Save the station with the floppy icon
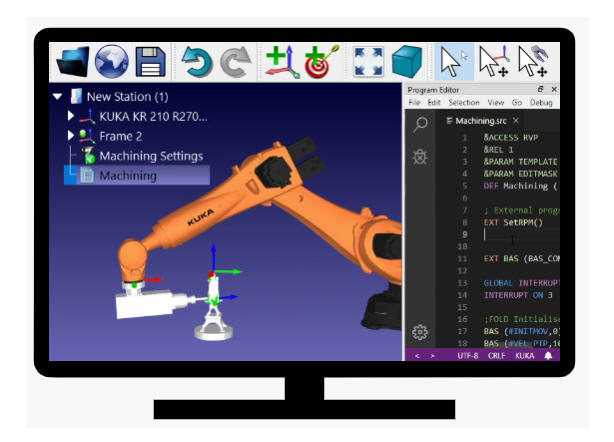Image resolution: width=614 pixels, height=442 pixels. 151,62
